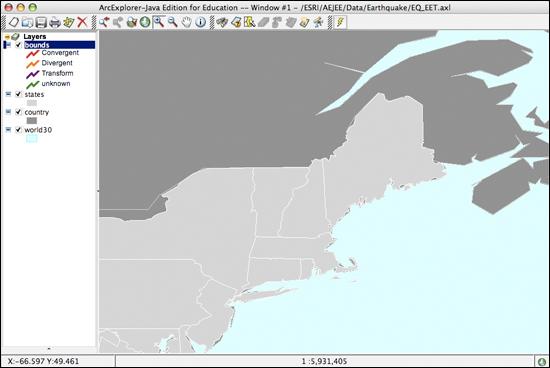Viewport: 550px width, 368px height.
Task: Click the greyed Select Features icon
Action: tap(277, 22)
